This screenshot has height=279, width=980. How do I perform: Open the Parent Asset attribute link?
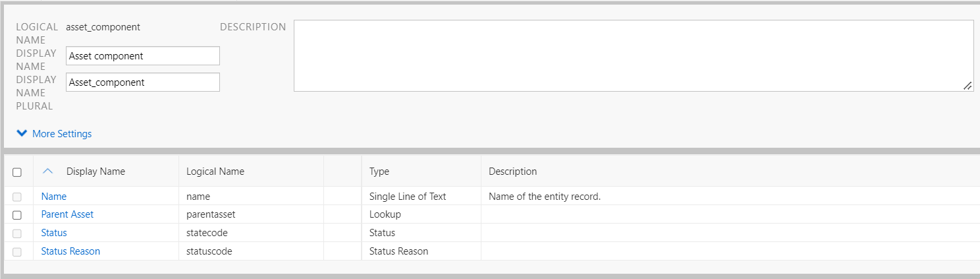(x=67, y=214)
